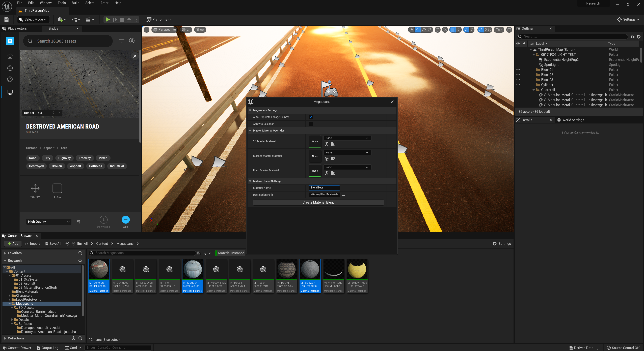Click the advance frame (skip) play button

115,19
